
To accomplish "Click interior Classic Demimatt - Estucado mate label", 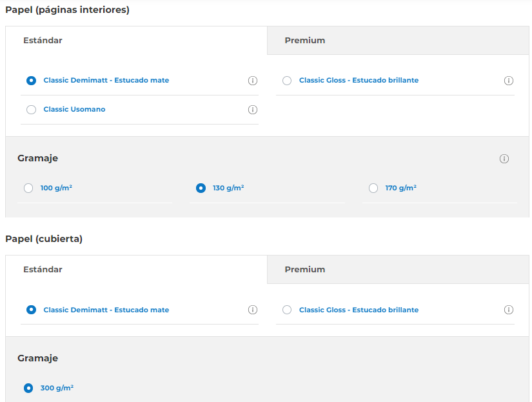I will pyautogui.click(x=106, y=81).
